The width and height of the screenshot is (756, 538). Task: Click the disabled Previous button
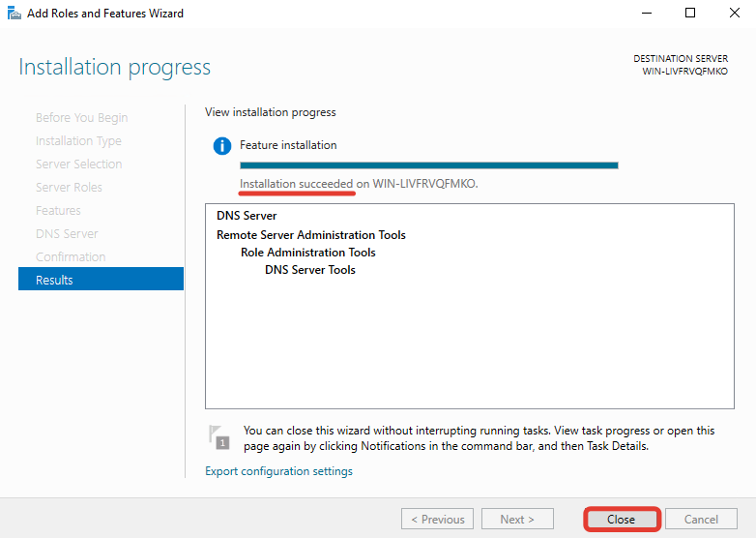point(437,520)
